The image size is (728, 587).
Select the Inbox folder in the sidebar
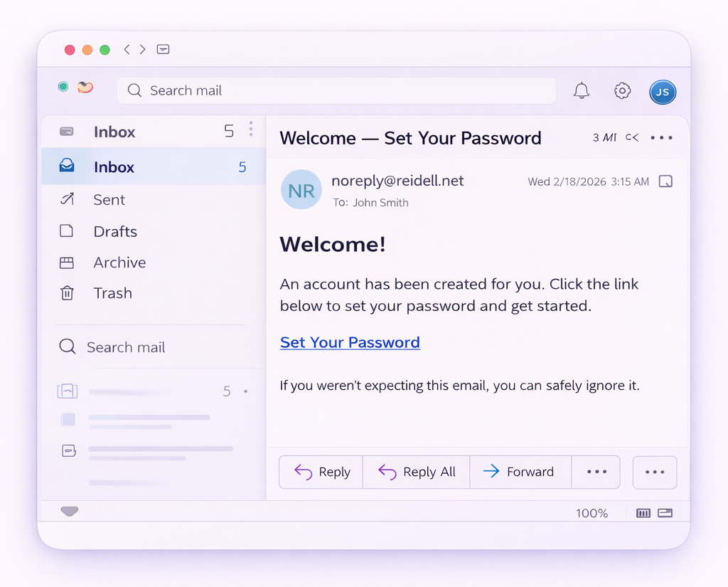(114, 166)
